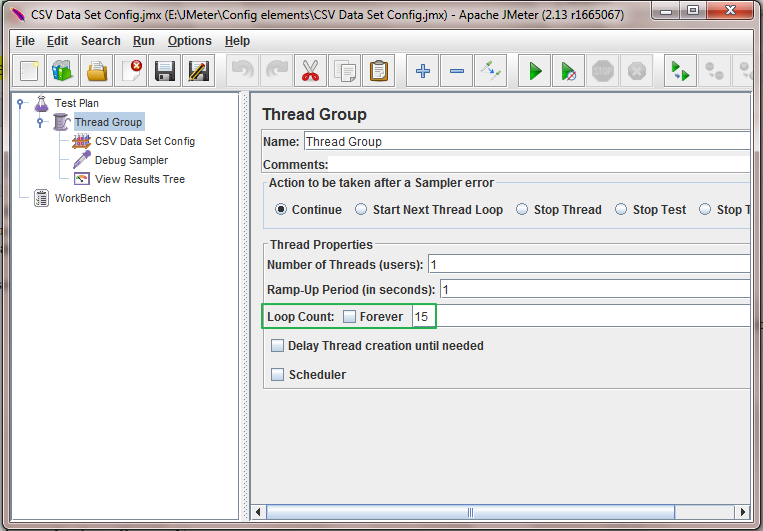Image resolution: width=763 pixels, height=531 pixels.
Task: Expand all with the plus icon
Action: (x=422, y=71)
